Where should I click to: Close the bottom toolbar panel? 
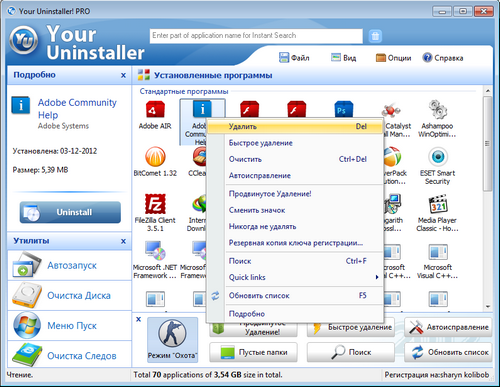pos(139,319)
